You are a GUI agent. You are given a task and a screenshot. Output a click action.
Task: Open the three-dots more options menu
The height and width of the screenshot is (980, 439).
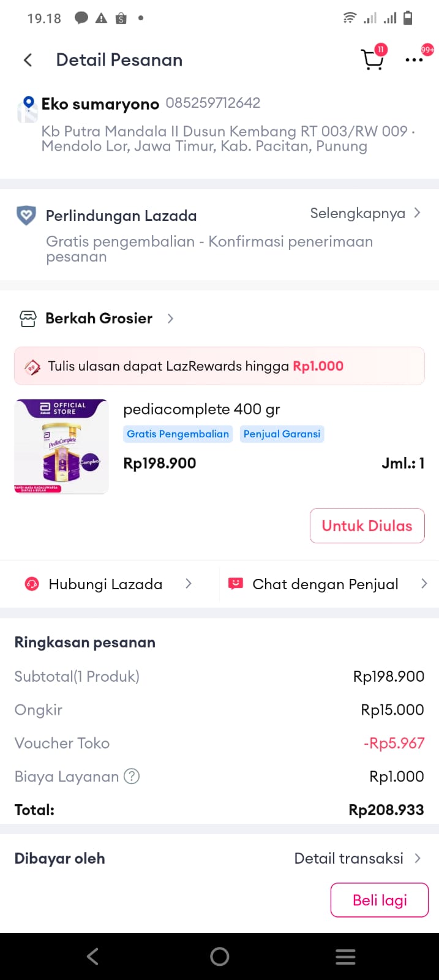[414, 60]
